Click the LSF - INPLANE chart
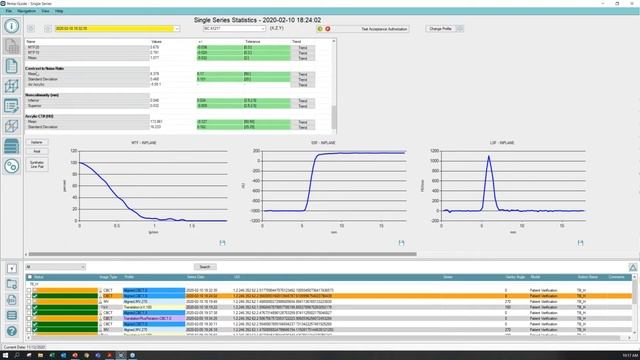Viewport: 640px width, 360px height. pos(503,188)
